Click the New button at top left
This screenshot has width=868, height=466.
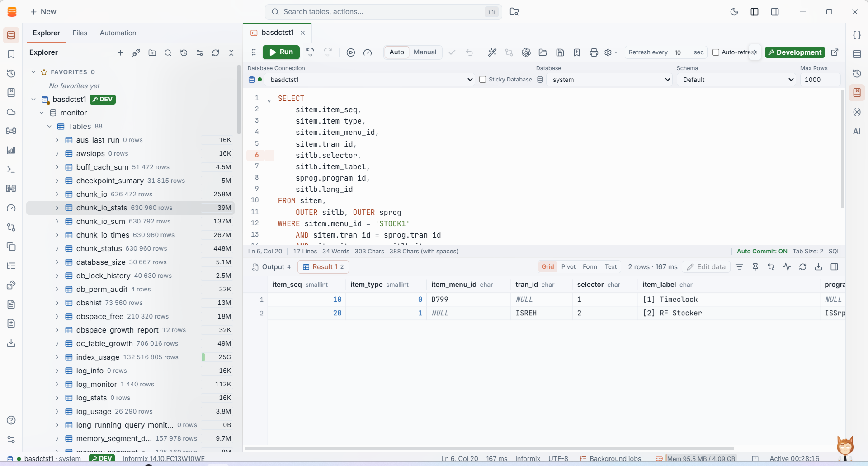(x=43, y=12)
